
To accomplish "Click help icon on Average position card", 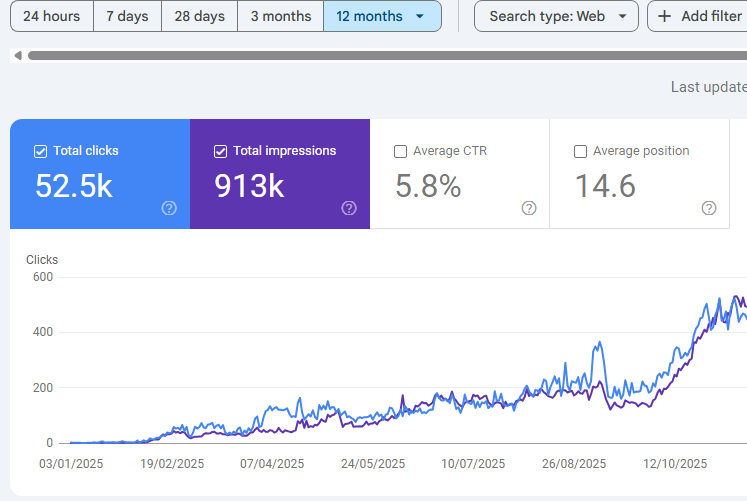I will coord(709,208).
